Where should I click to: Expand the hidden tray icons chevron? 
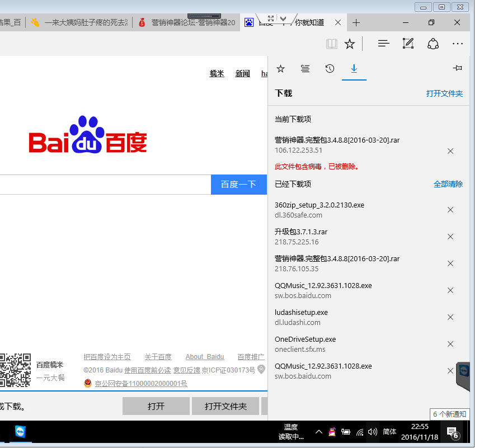click(x=318, y=432)
